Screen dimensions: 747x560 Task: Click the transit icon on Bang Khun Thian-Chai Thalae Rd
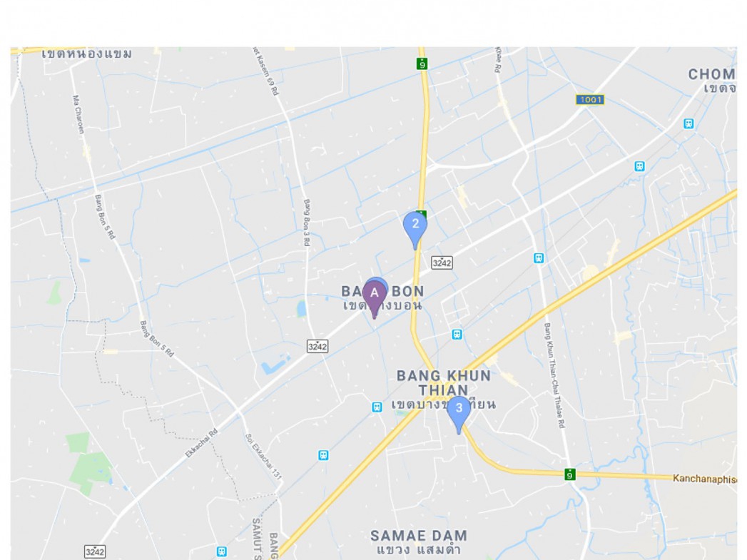click(x=539, y=258)
